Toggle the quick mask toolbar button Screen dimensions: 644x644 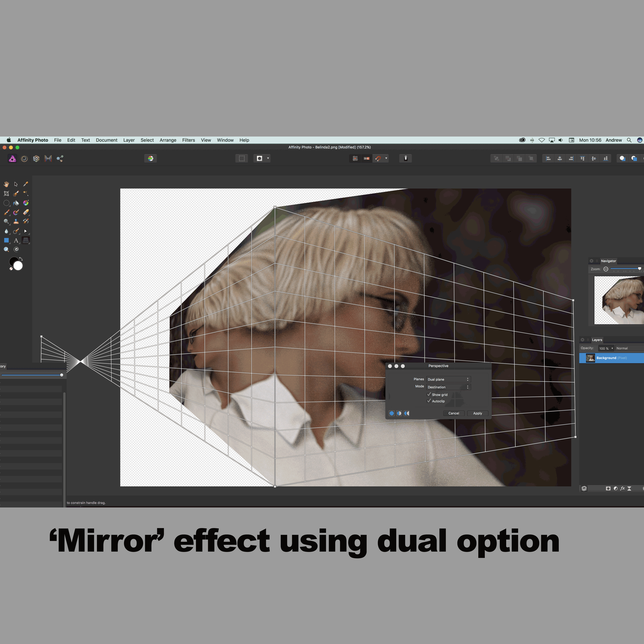point(259,158)
